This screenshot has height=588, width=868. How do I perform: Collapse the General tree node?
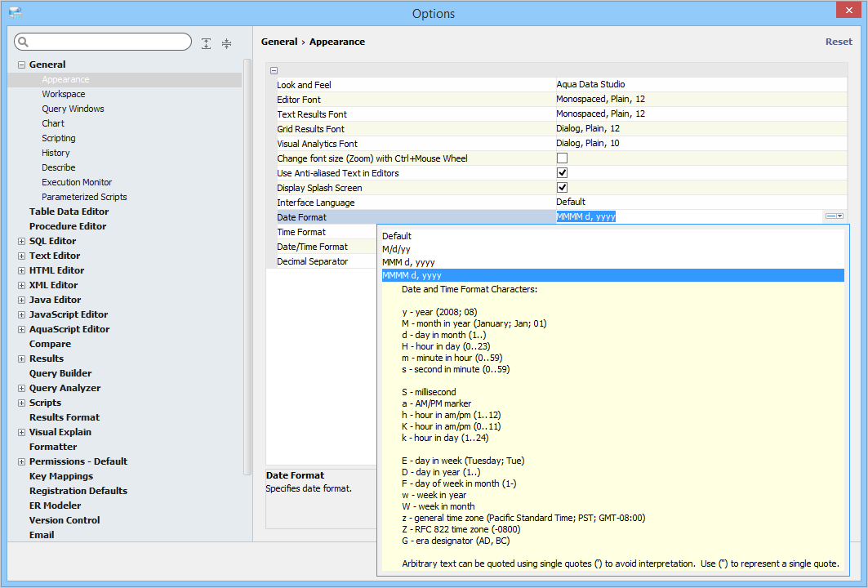(22, 65)
